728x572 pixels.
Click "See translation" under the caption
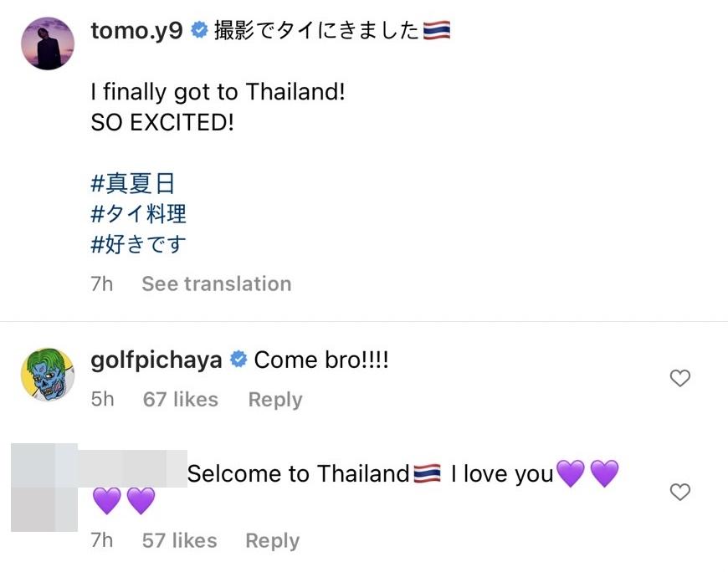click(216, 283)
